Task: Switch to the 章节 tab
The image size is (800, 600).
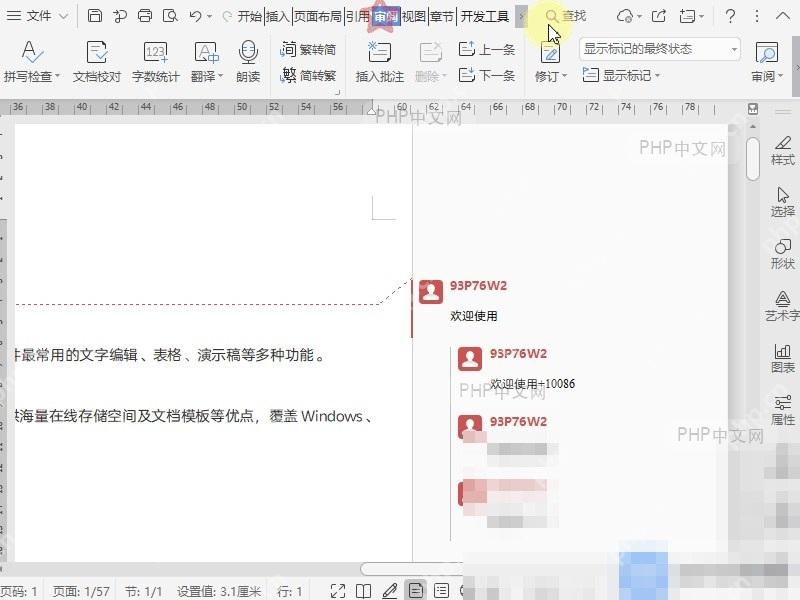Action: point(442,16)
